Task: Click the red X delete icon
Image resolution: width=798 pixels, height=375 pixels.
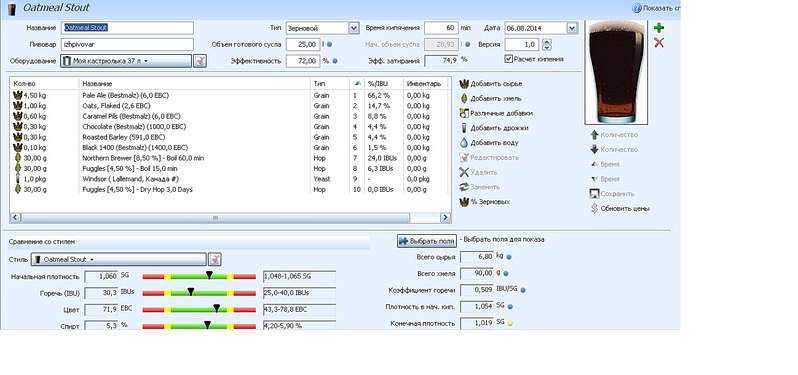Action: [x=659, y=43]
